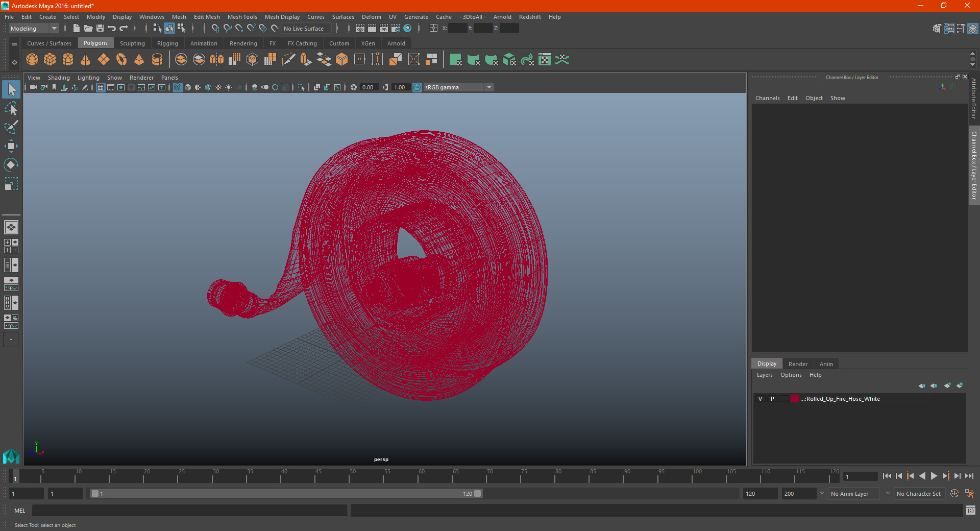This screenshot has width=980, height=531.
Task: Select the Paint Selection tool
Action: point(11,127)
